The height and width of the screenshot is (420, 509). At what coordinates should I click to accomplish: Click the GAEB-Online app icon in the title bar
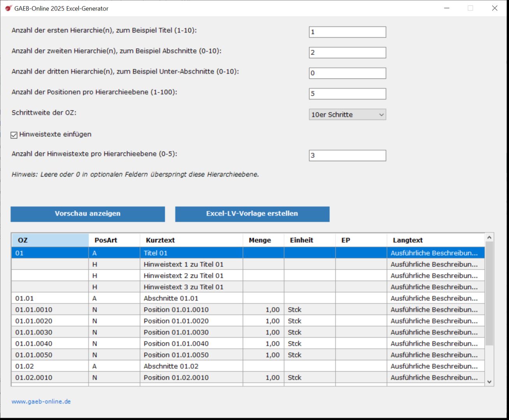(8, 8)
